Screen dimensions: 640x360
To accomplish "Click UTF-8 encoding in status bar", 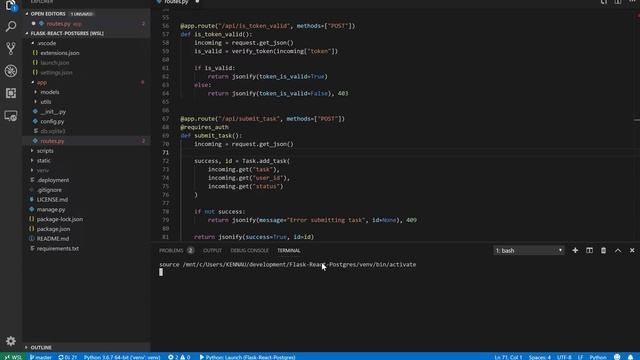I will tap(564, 357).
